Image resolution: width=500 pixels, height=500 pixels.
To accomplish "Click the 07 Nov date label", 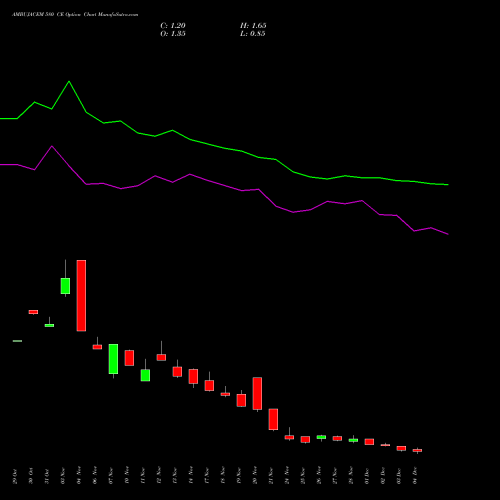I will click(x=111, y=476).
